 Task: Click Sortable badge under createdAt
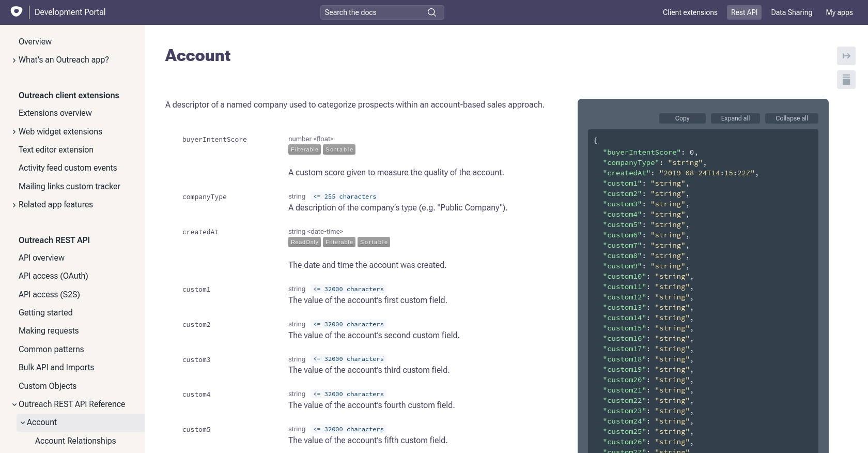374,242
